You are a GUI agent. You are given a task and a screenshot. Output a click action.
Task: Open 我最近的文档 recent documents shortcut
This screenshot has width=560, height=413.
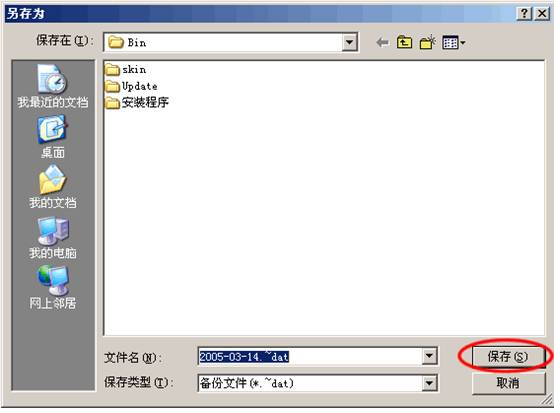[53, 86]
